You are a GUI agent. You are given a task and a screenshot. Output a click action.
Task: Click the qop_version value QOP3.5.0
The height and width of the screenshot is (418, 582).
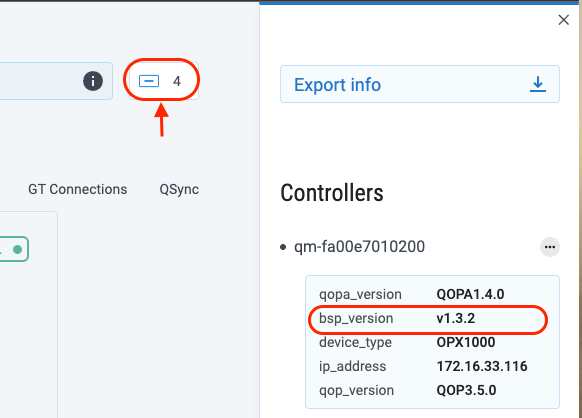(466, 391)
